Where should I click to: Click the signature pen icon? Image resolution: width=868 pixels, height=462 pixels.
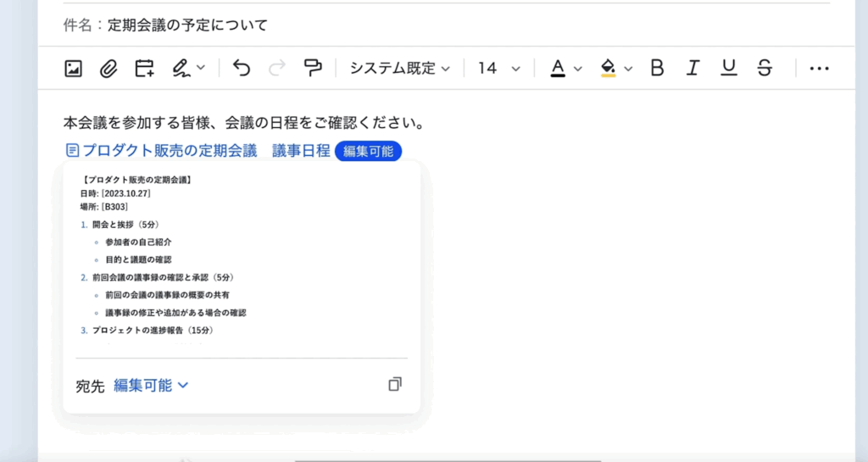point(181,69)
